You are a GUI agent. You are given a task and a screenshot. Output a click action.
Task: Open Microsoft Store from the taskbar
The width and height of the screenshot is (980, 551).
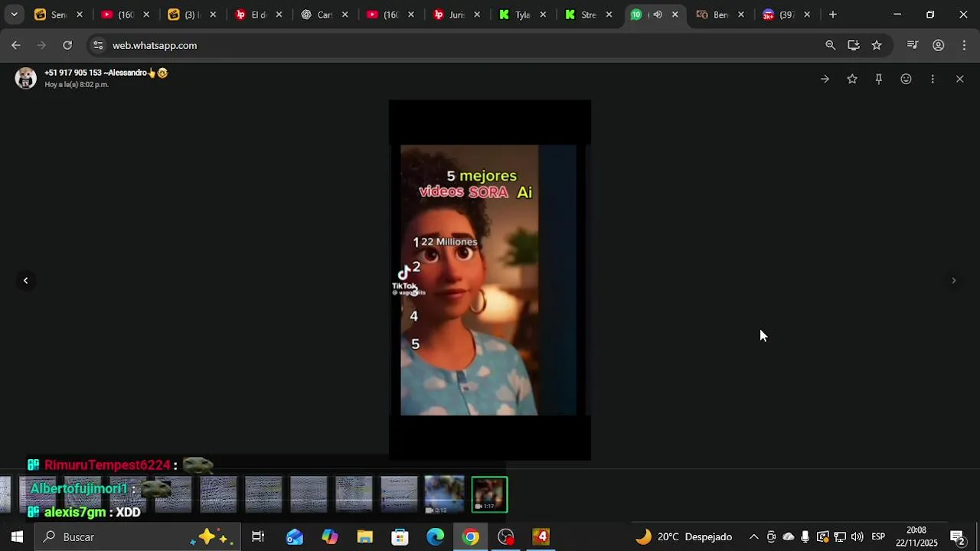pos(400,537)
